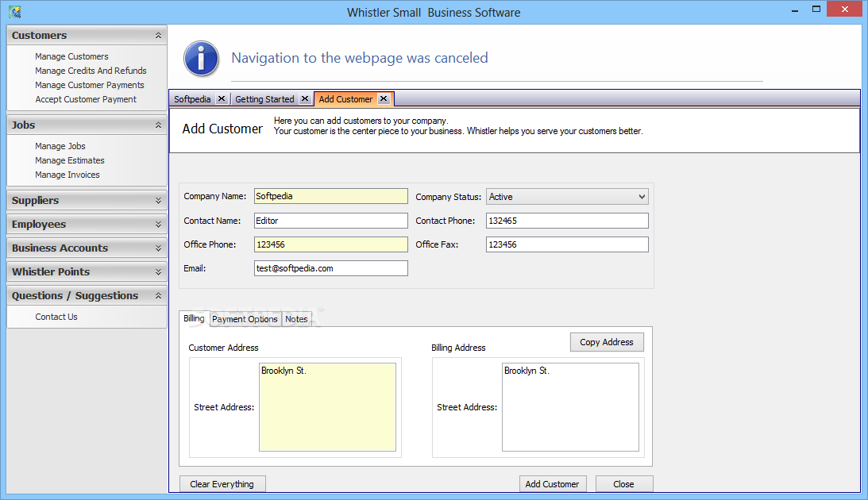Click the Whistler app icon in title bar

[15, 12]
